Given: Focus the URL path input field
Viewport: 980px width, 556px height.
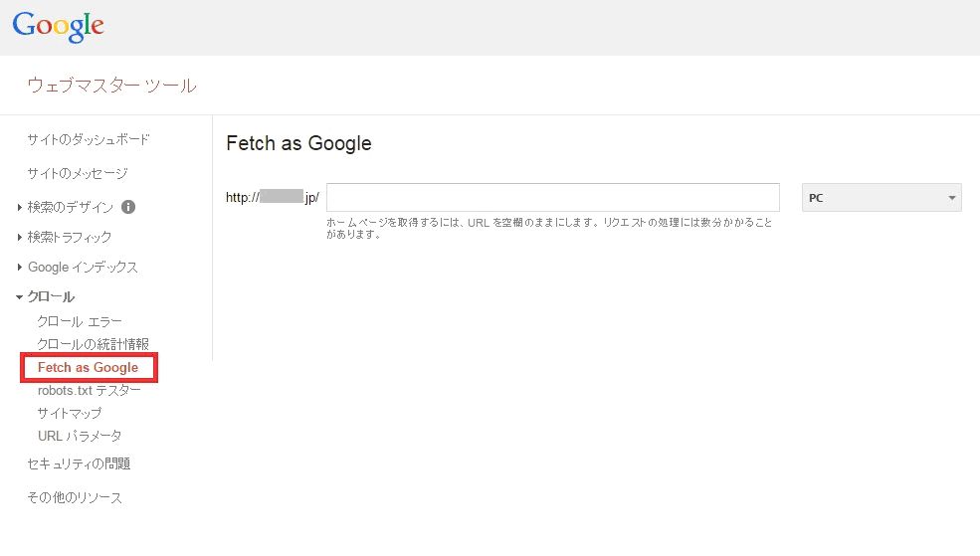Looking at the screenshot, I should click(x=553, y=197).
